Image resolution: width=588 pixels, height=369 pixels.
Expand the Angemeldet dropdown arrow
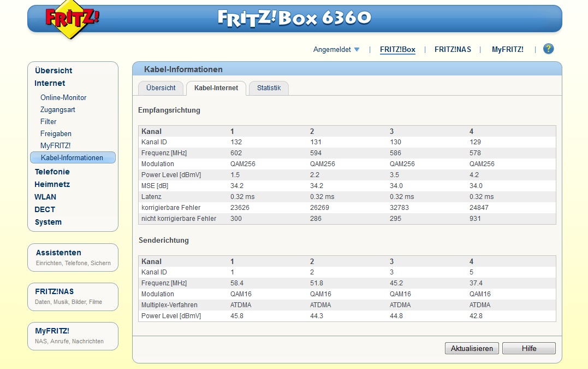coord(357,50)
